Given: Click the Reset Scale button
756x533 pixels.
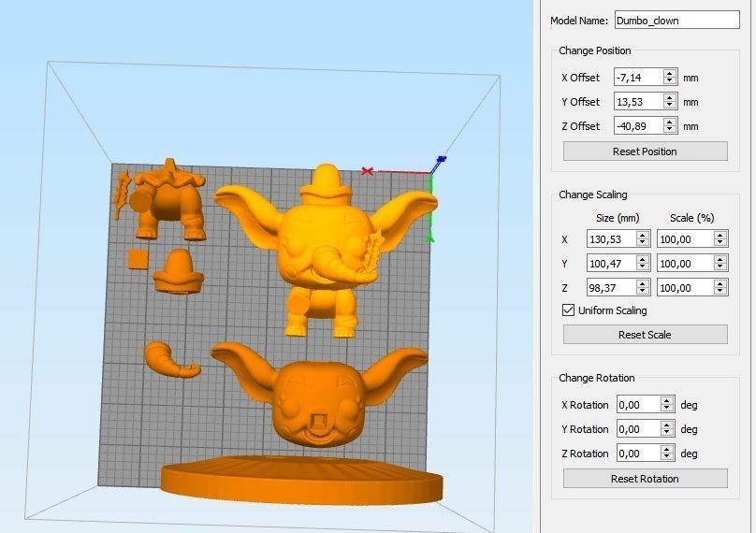Looking at the screenshot, I should click(645, 335).
